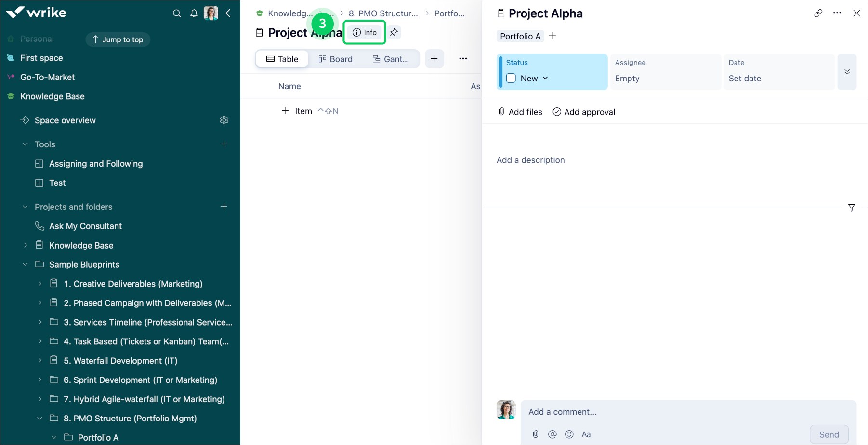Add a new view with the plus icon
Viewport: 868px width, 445px height.
pyautogui.click(x=434, y=58)
